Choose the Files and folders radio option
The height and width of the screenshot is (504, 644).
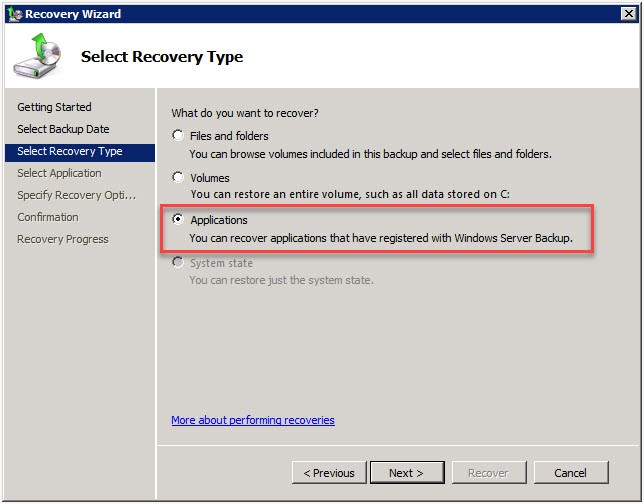[178, 136]
